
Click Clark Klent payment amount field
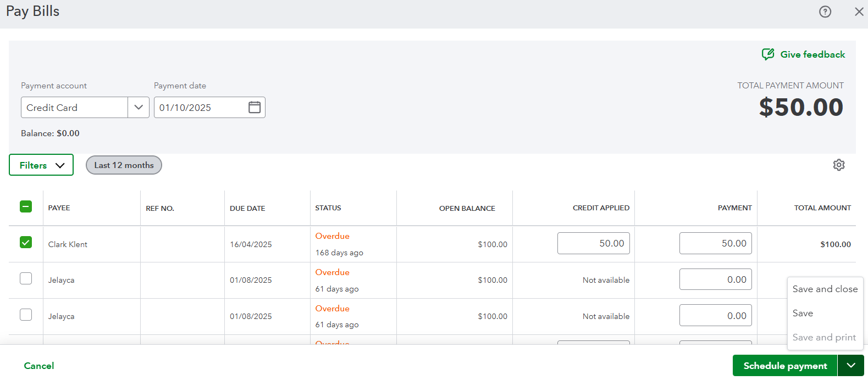pyautogui.click(x=715, y=243)
